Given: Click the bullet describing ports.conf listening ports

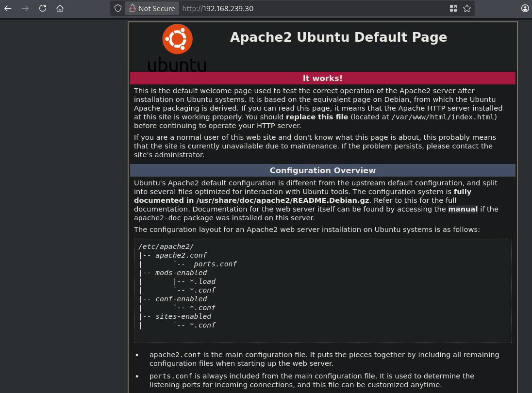Looking at the screenshot, I should coord(312,380).
